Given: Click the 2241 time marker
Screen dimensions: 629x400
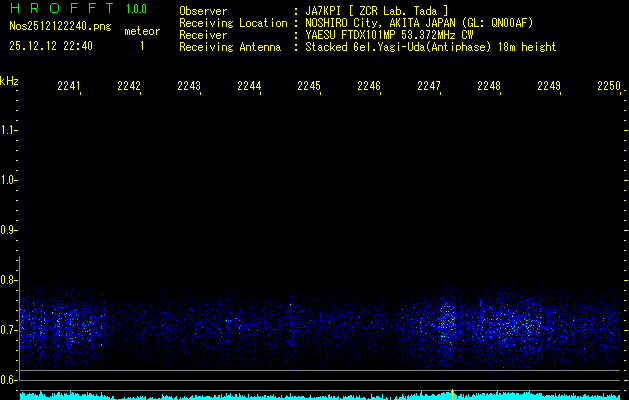Looking at the screenshot, I should pos(69,87).
